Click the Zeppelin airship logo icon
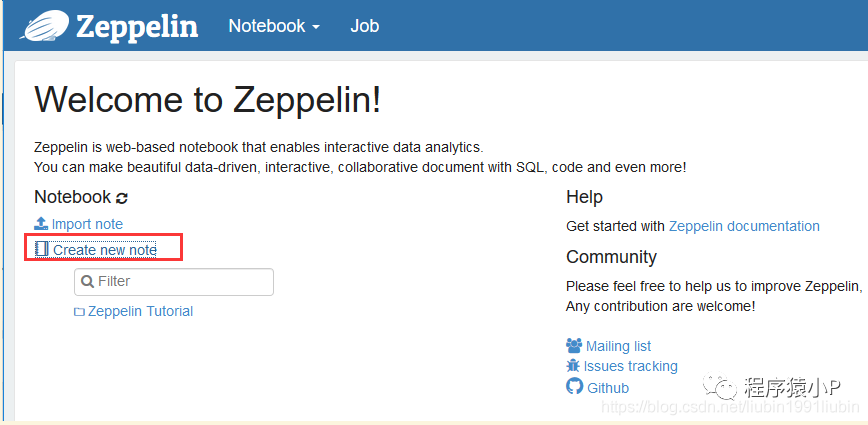 pos(45,26)
